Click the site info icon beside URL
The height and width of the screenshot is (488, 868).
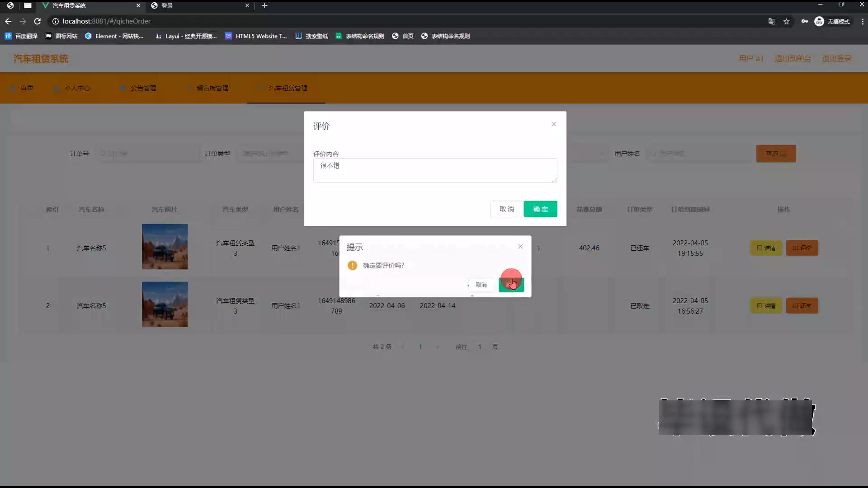point(56,21)
